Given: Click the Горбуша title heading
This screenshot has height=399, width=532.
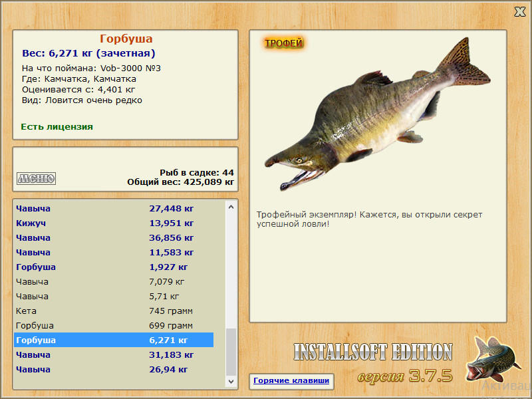Looking at the screenshot, I should click(126, 39).
